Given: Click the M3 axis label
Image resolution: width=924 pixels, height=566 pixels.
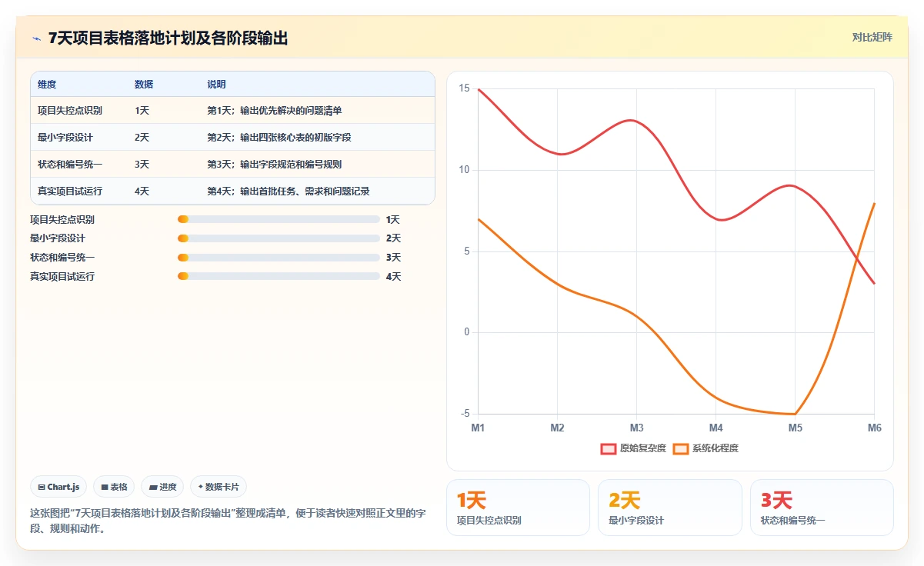Looking at the screenshot, I should tap(636, 428).
